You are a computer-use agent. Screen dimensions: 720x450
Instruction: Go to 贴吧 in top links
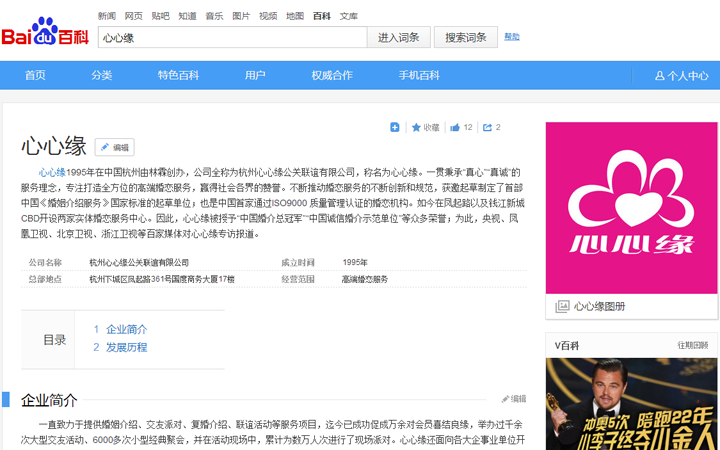(160, 16)
